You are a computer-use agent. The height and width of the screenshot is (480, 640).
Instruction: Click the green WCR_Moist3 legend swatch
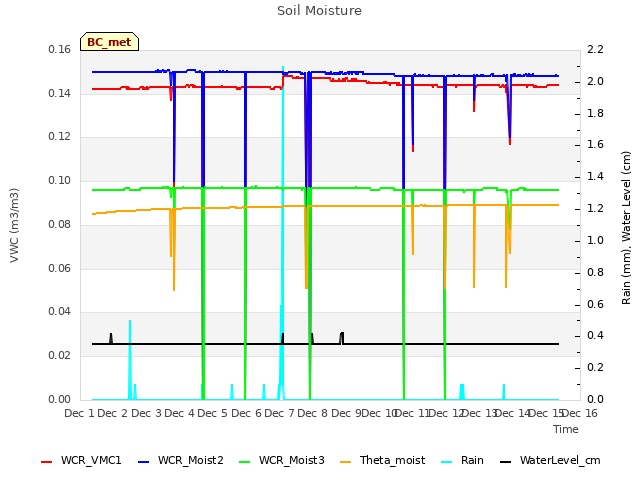(x=245, y=462)
